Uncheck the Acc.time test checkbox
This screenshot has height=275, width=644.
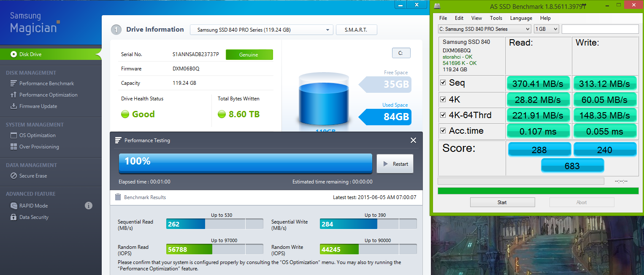point(443,131)
